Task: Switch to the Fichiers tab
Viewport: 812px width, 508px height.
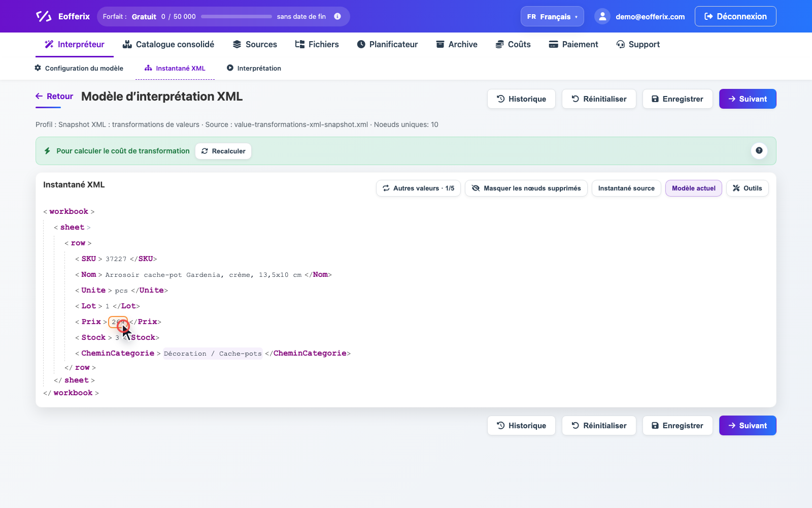Action: pyautogui.click(x=317, y=44)
